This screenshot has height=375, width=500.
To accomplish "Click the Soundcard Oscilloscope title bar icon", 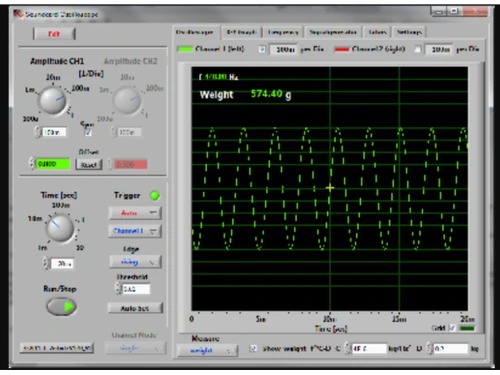I will click(x=18, y=14).
